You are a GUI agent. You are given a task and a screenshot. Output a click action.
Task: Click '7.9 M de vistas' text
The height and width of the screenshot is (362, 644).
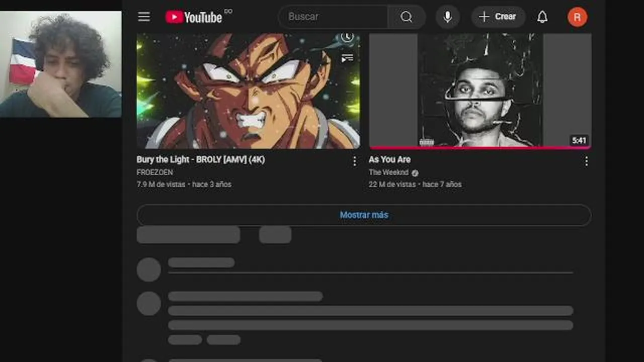pos(160,185)
